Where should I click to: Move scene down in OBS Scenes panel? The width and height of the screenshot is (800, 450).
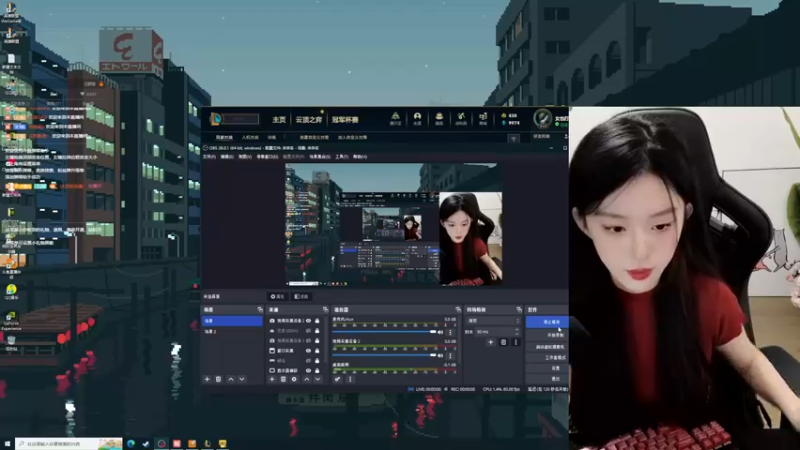[242, 379]
